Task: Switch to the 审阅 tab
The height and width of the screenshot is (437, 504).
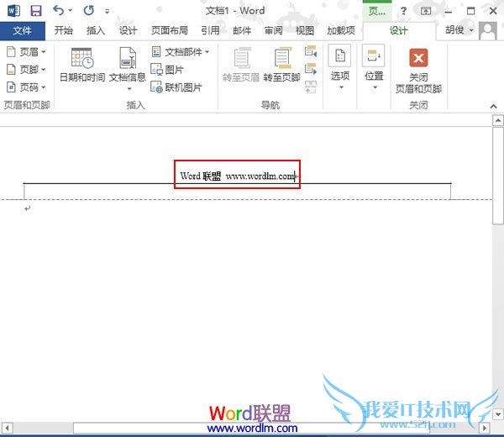Action: [x=274, y=31]
